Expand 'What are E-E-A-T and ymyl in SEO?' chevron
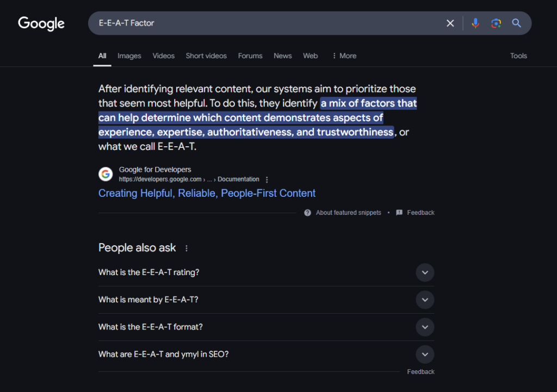The width and height of the screenshot is (557, 392). pos(425,354)
